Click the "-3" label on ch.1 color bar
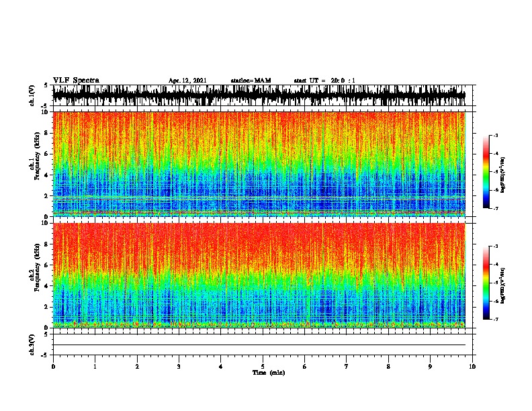Screen dimensions: 532x411 495,135
